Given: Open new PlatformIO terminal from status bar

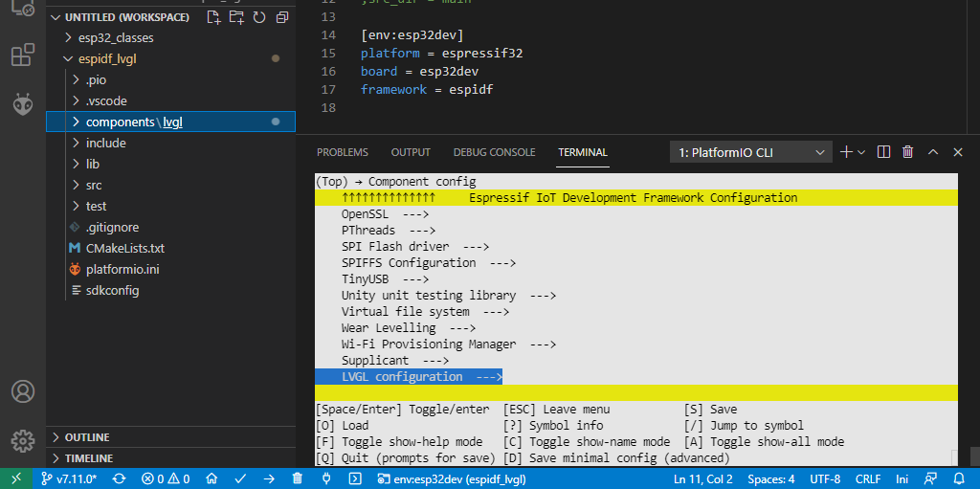Looking at the screenshot, I should 354,479.
